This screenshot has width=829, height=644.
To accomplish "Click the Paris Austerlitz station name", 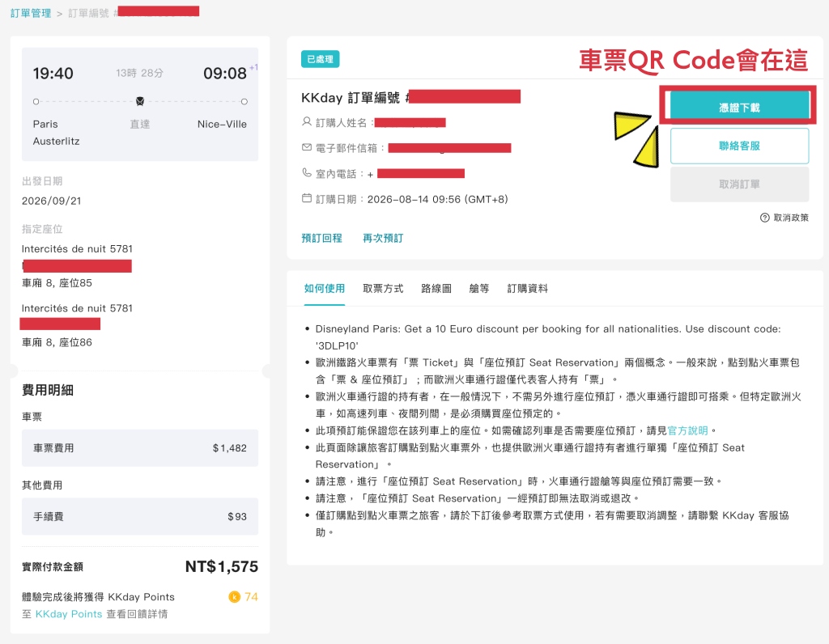I will click(x=56, y=133).
